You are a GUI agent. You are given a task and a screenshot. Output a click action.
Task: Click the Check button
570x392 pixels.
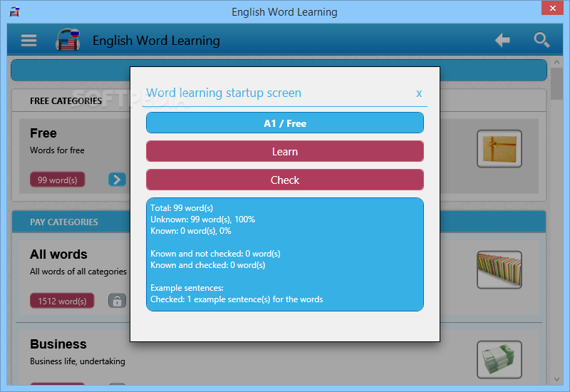(x=284, y=180)
